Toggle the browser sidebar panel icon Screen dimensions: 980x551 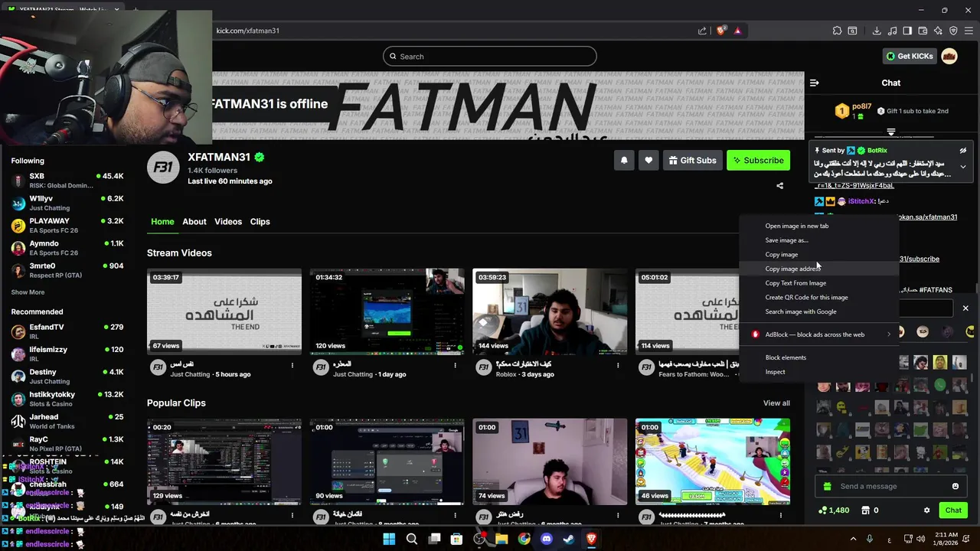[x=907, y=31]
